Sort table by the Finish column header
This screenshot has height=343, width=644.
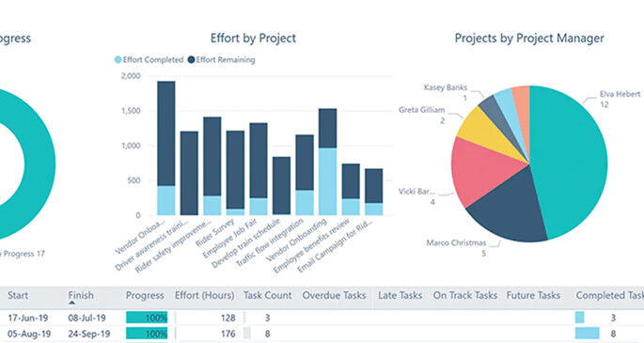(81, 295)
